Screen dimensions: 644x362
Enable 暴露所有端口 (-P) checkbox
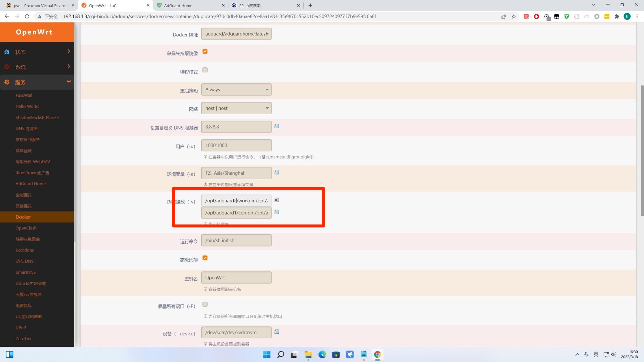tap(205, 304)
